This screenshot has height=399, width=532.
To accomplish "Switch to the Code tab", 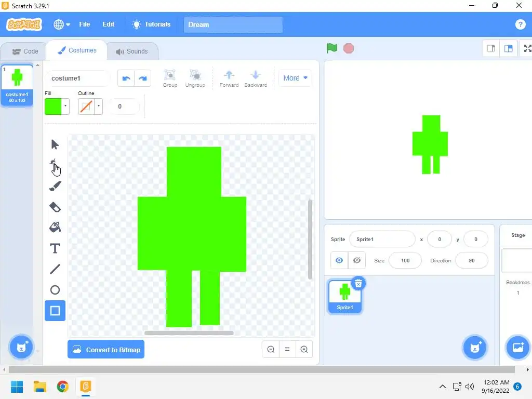I will point(25,51).
